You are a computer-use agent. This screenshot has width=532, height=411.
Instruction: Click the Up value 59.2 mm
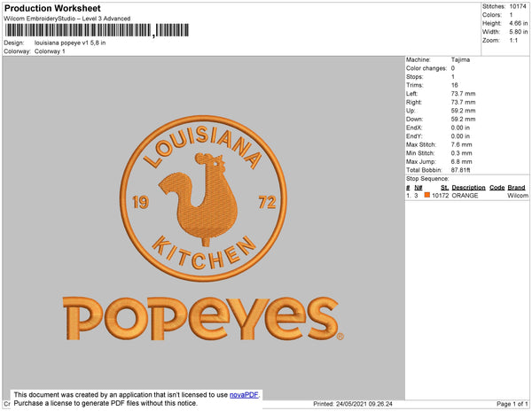coord(463,111)
